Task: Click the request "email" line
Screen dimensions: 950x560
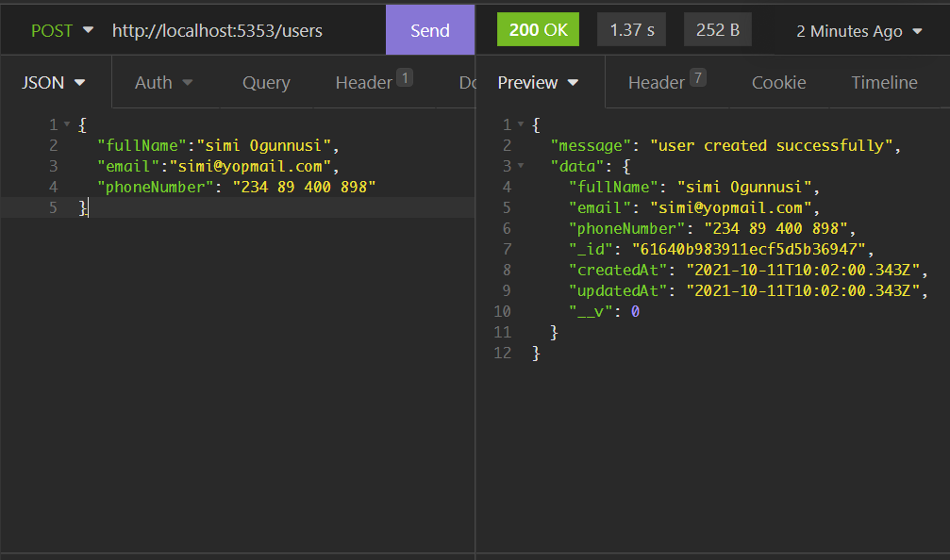Action: pos(218,166)
